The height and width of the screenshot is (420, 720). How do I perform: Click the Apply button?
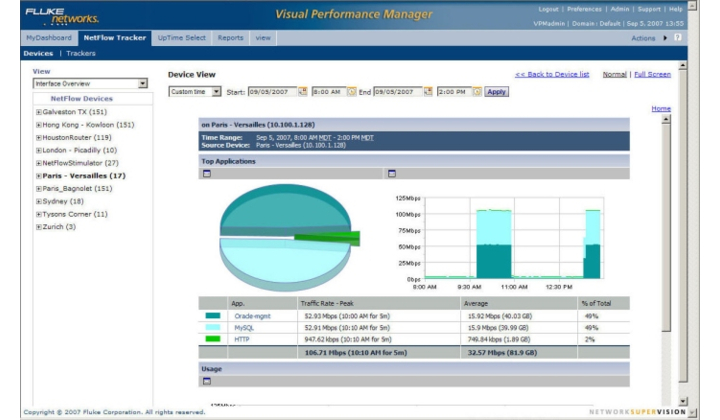(496, 92)
